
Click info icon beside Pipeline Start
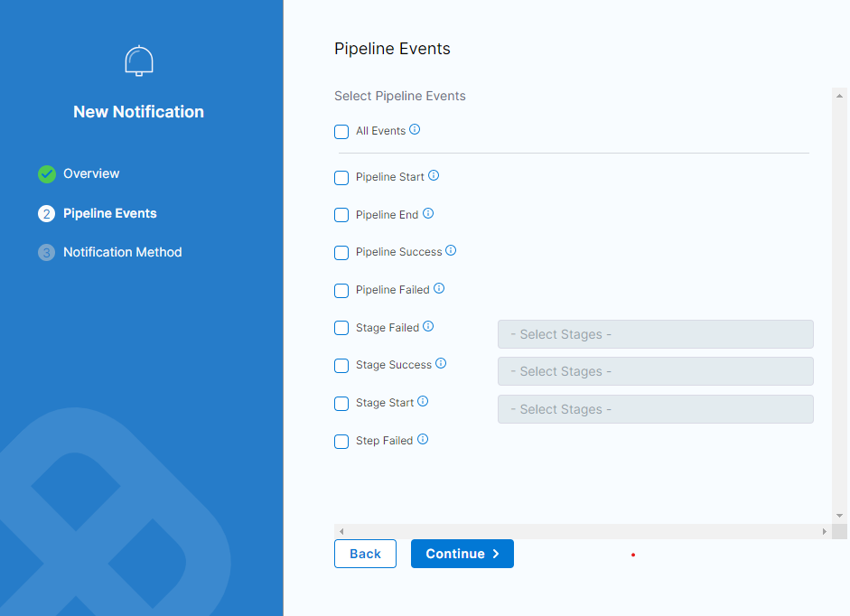pyautogui.click(x=434, y=176)
